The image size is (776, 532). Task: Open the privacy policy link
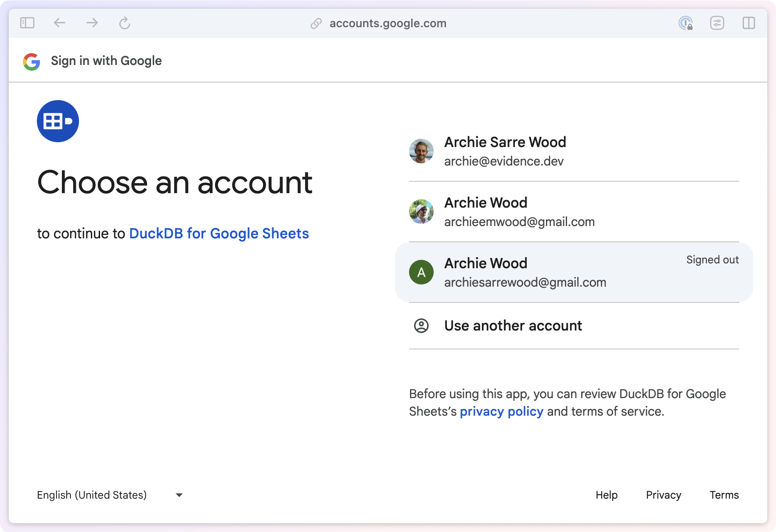point(502,411)
